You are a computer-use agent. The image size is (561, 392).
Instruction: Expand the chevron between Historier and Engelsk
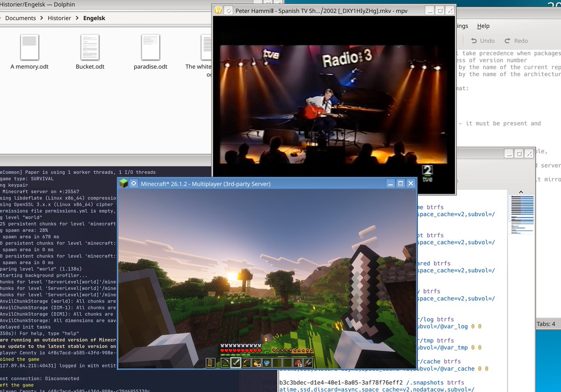coord(77,18)
